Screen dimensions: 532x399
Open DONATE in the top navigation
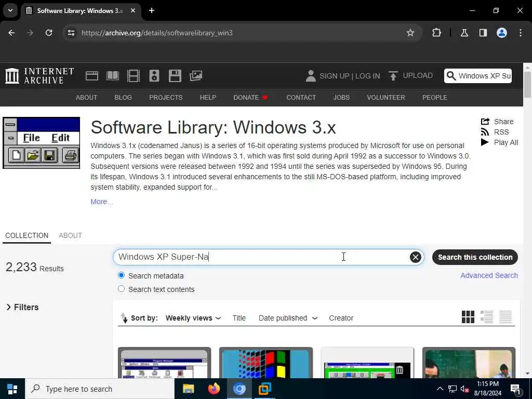(x=251, y=97)
